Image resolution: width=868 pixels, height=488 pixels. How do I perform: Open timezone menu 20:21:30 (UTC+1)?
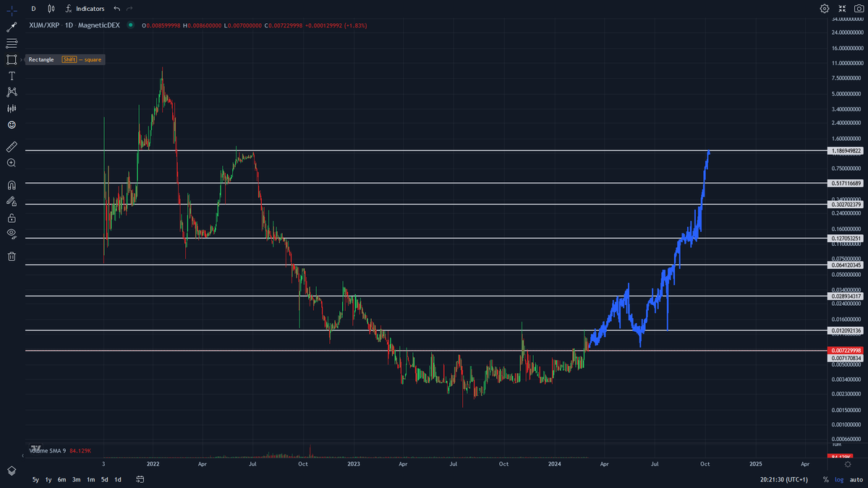pos(785,479)
